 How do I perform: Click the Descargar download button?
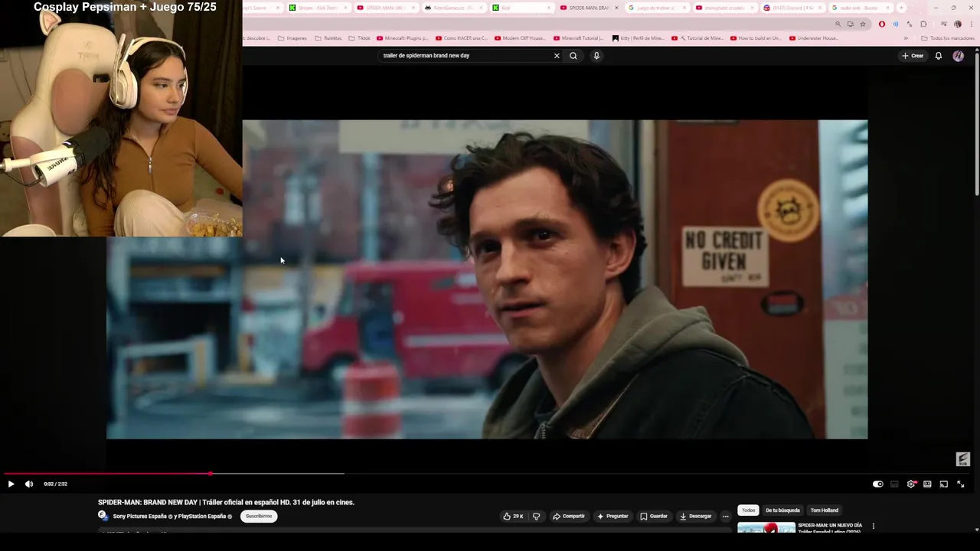(696, 516)
